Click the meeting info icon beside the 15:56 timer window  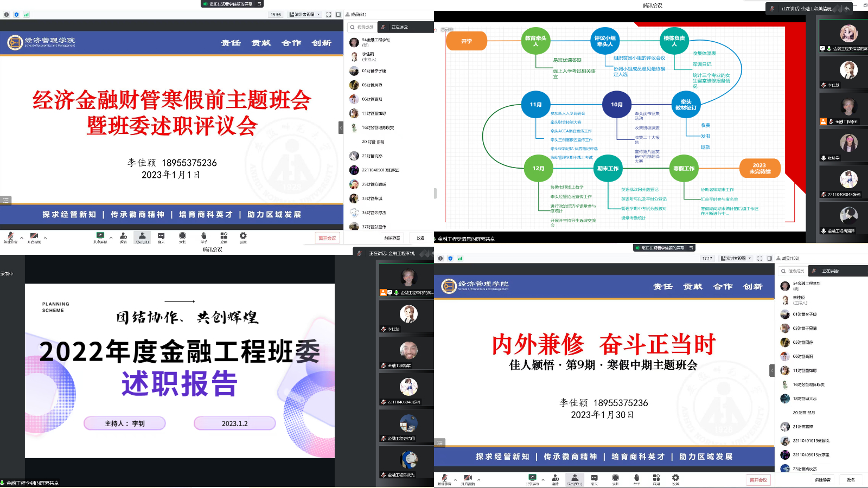coord(7,15)
